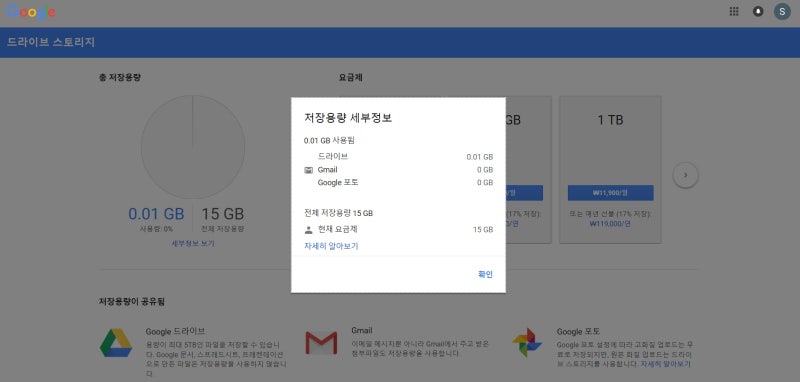Click the Google Photos pinwheel logo

coord(527,343)
